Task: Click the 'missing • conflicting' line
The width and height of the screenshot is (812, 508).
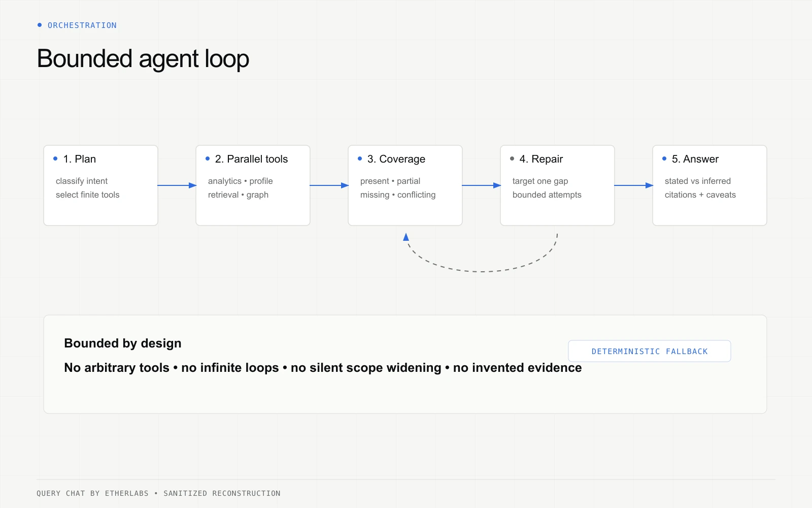Action: click(x=398, y=195)
